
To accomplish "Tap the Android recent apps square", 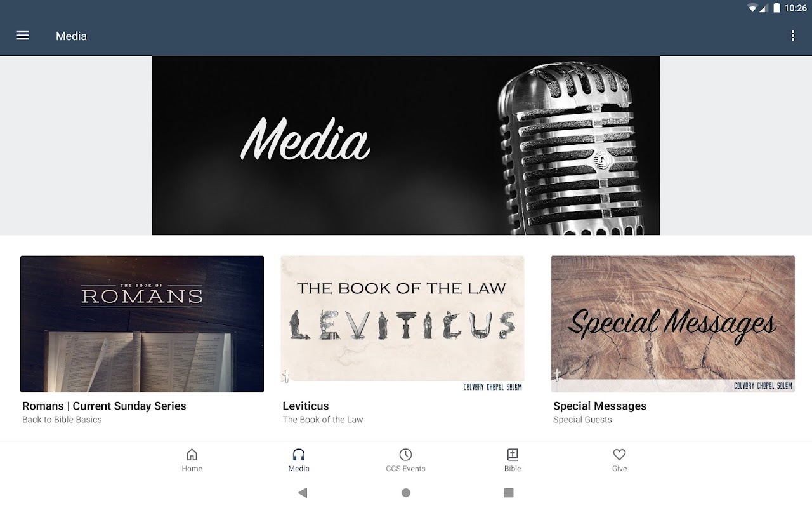I will (x=508, y=492).
